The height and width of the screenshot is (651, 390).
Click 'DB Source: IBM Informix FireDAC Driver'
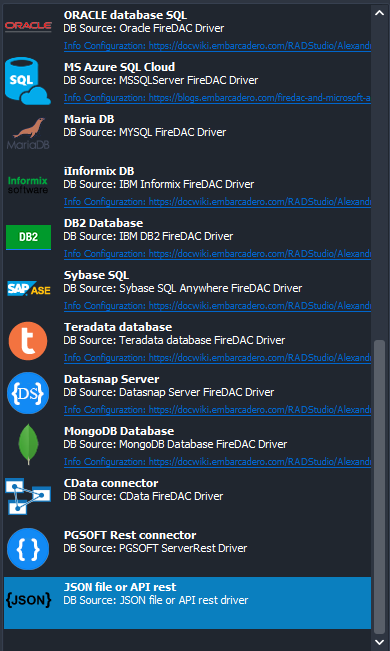tap(159, 184)
